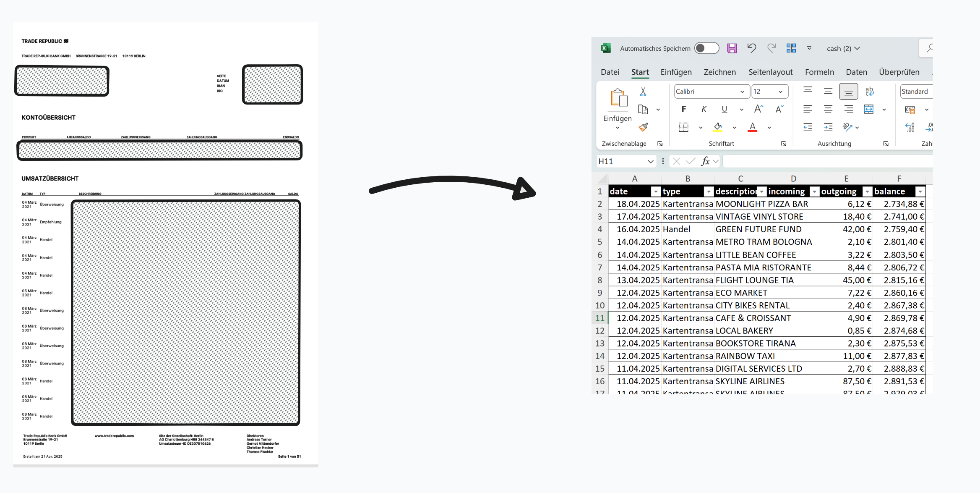Click the center horizontally icon
The width and height of the screenshot is (980, 493).
[x=828, y=109]
